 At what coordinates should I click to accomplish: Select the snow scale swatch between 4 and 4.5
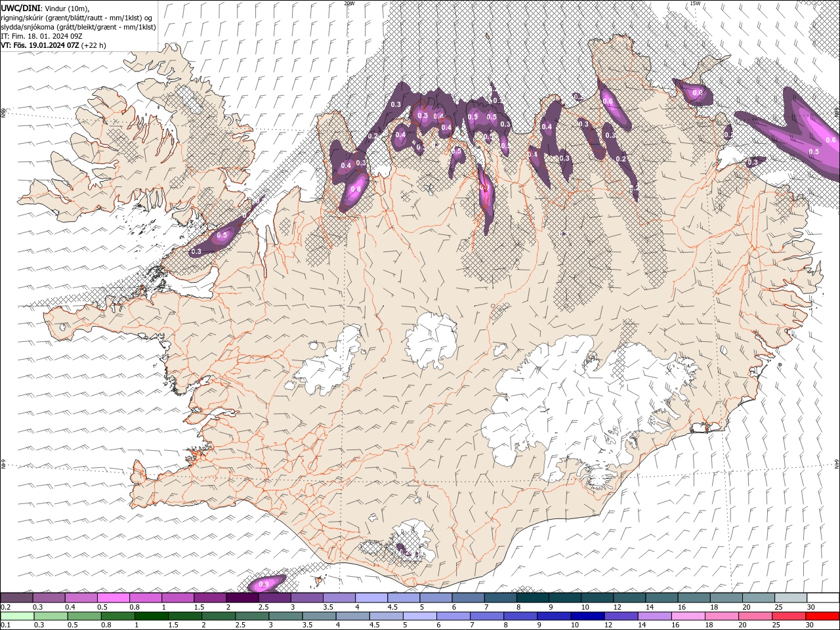[372, 597]
